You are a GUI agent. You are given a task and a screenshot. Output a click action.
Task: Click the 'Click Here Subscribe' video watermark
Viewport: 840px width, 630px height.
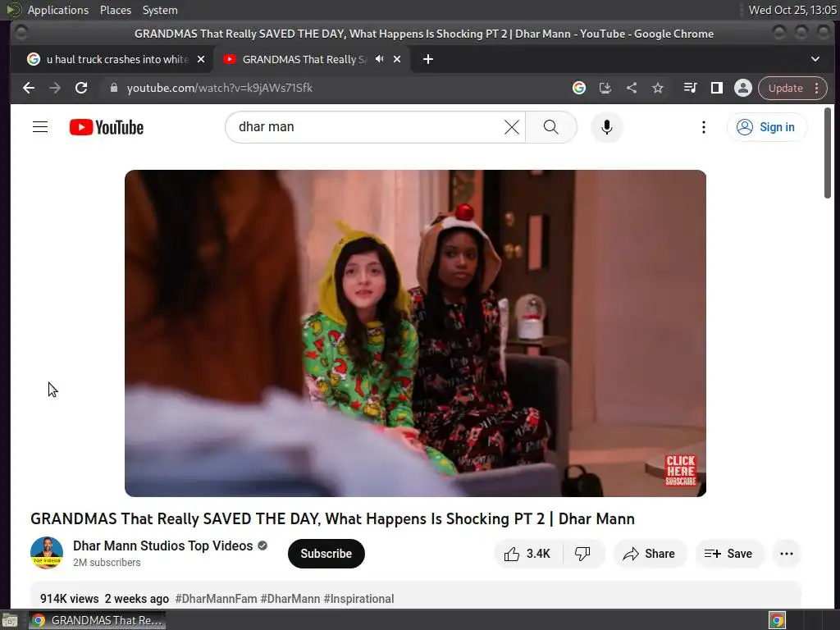tap(680, 470)
